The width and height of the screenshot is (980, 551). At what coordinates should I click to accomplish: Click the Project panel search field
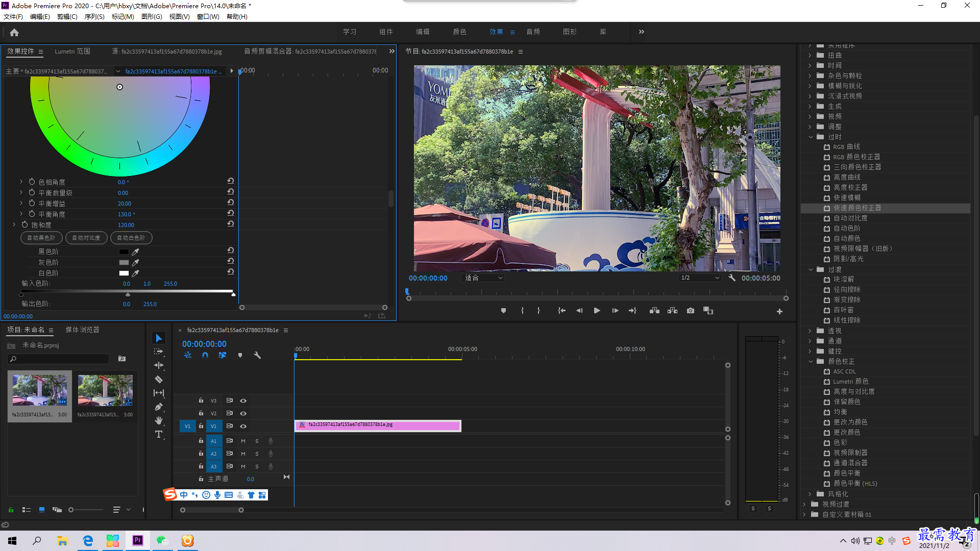click(59, 359)
